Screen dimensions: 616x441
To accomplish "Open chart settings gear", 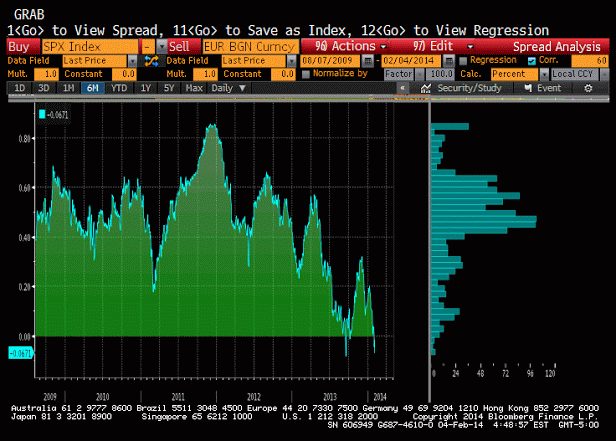I will (588, 88).
